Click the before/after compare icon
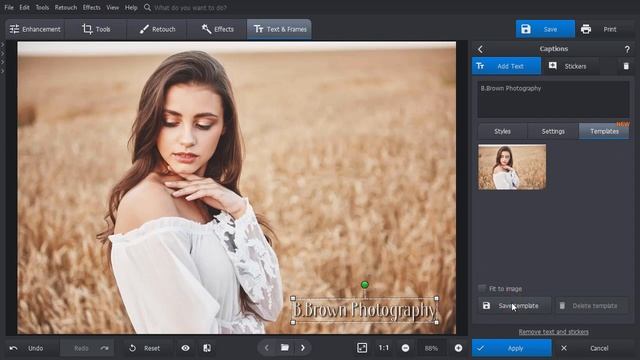The width and height of the screenshot is (640, 360). click(x=207, y=348)
